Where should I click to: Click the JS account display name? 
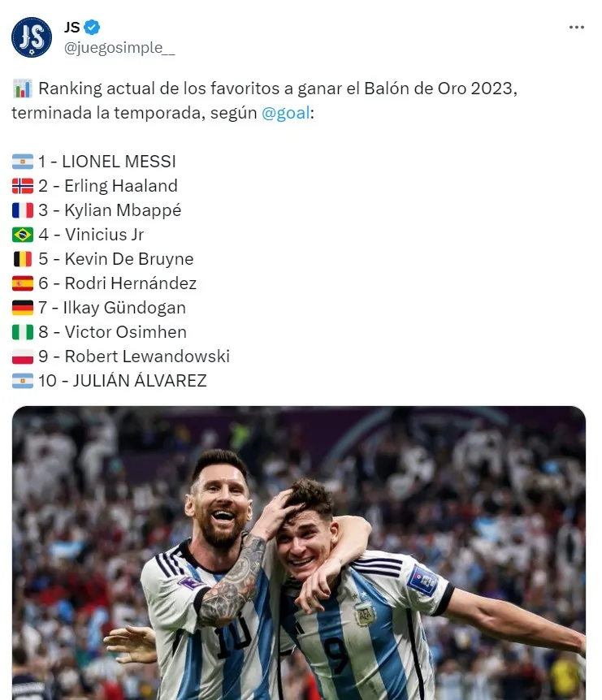coord(72,28)
